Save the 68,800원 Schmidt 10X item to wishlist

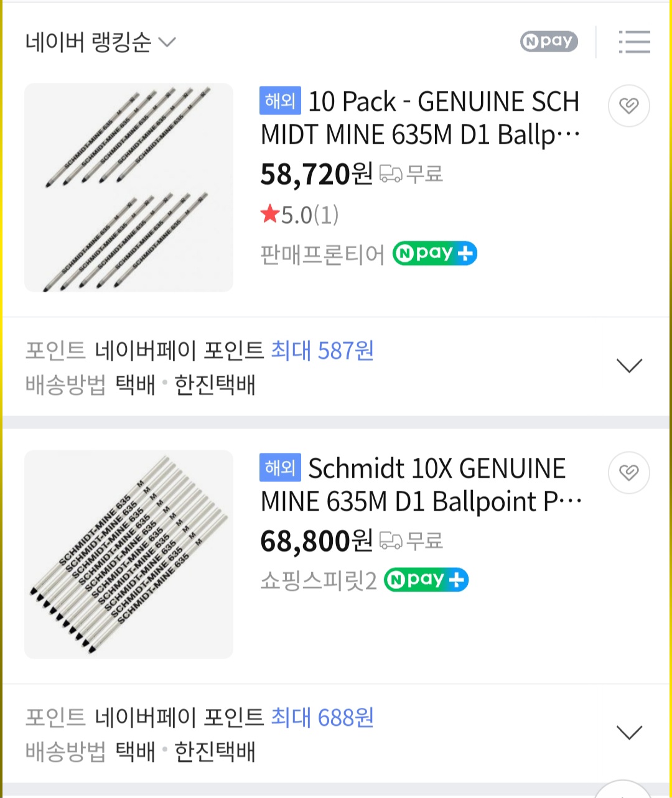pyautogui.click(x=628, y=473)
